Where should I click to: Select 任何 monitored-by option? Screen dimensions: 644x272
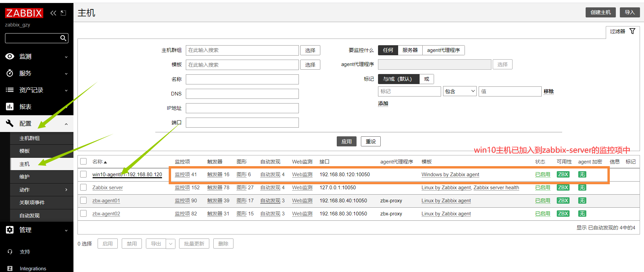388,50
